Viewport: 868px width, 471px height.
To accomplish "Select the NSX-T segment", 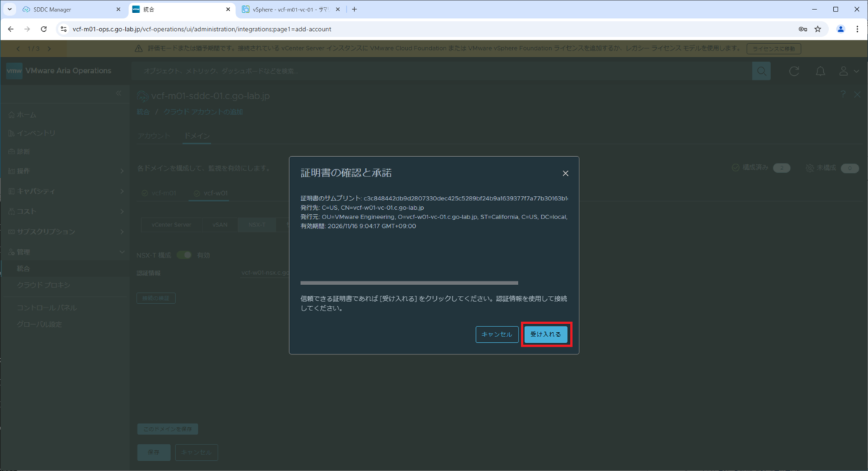I will 257,225.
